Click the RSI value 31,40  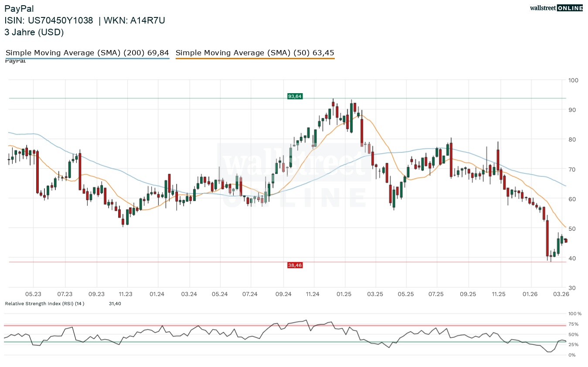pos(115,303)
